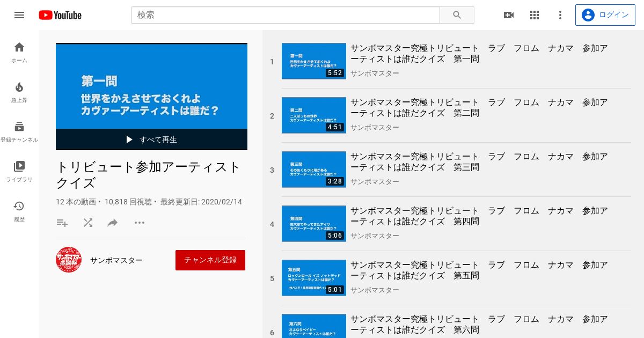Open the 第六問 video thumbnail
644x338 pixels.
tap(314, 326)
